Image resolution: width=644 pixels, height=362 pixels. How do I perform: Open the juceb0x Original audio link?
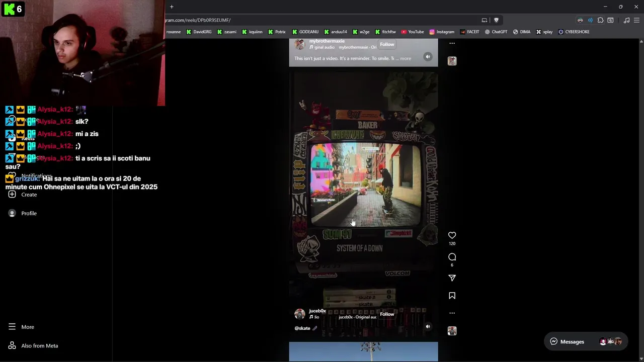point(357,317)
